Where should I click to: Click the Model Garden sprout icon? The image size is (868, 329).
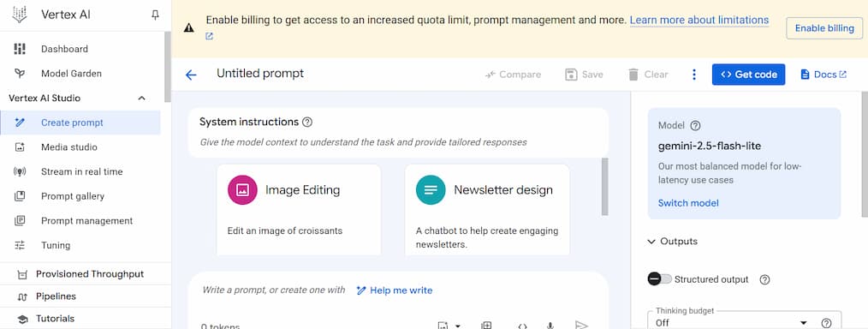click(20, 73)
